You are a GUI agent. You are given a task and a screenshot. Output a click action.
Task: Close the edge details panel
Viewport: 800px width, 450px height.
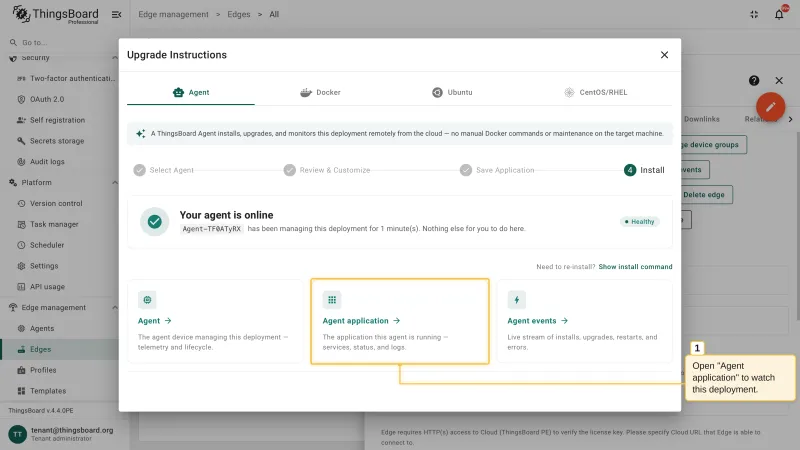[779, 81]
